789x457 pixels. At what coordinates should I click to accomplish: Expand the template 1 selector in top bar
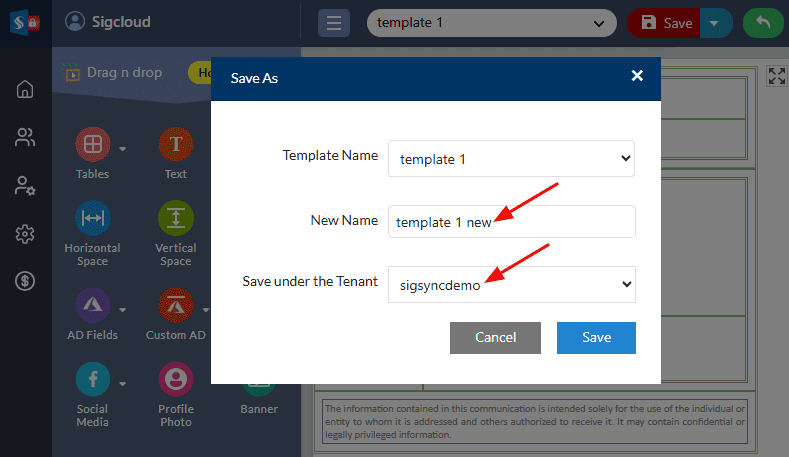pyautogui.click(x=492, y=23)
